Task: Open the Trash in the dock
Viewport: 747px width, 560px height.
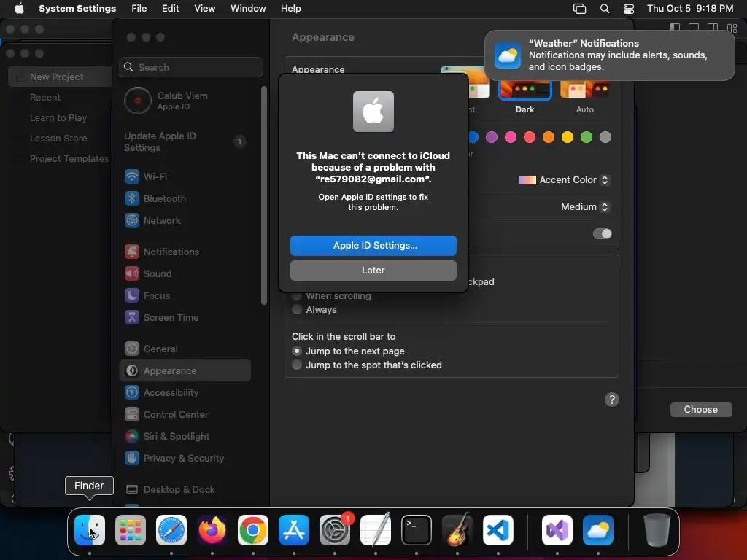Action: tap(657, 529)
